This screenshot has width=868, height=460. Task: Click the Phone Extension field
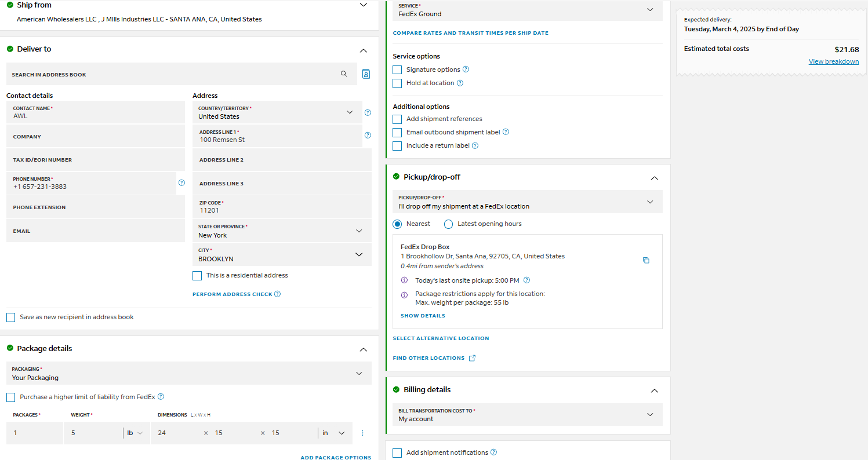(x=96, y=207)
